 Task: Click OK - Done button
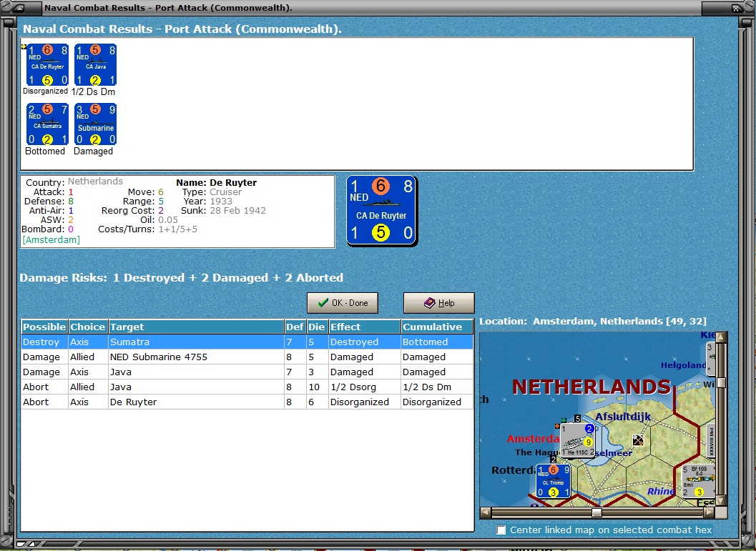[x=343, y=303]
